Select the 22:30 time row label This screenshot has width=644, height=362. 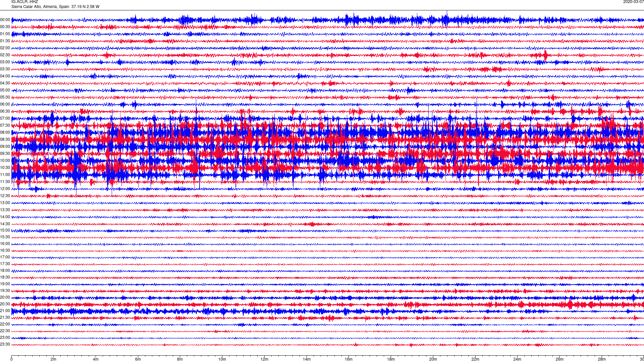tap(5, 331)
